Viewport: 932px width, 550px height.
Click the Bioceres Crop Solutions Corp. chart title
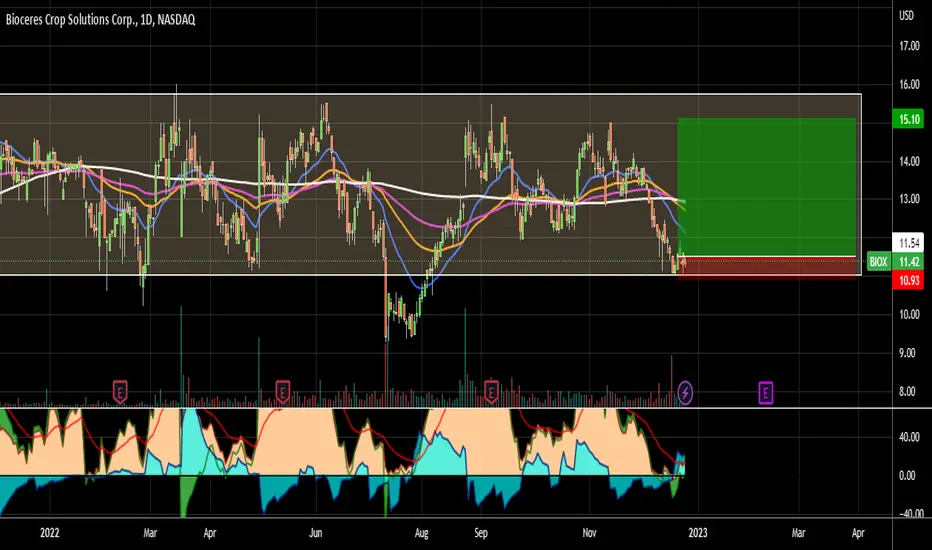[x=100, y=20]
